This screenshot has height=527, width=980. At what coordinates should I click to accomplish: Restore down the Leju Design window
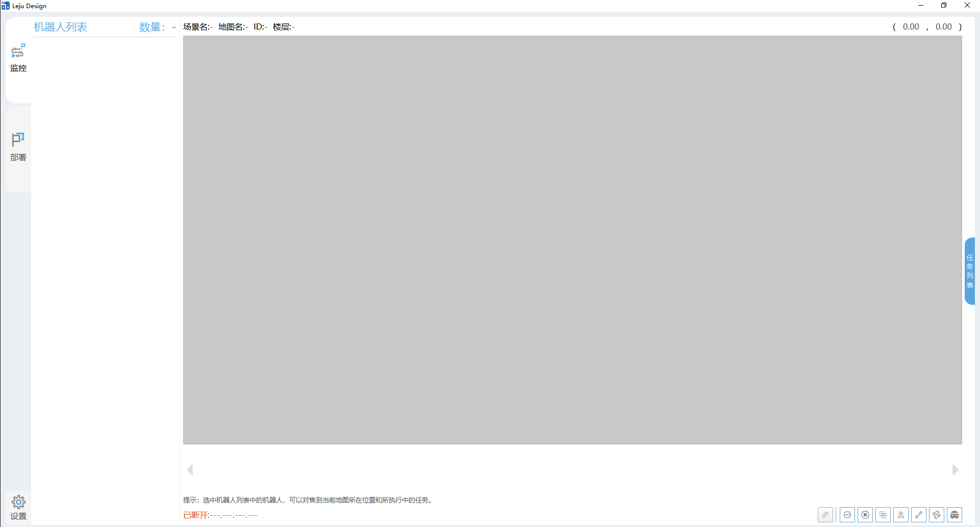[944, 6]
